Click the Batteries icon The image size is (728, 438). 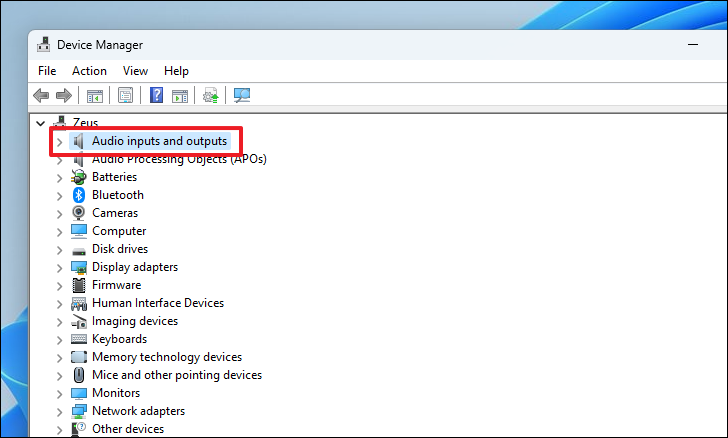pos(79,177)
